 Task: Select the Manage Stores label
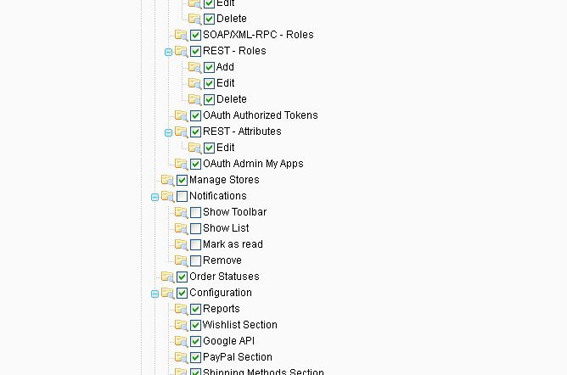point(224,180)
